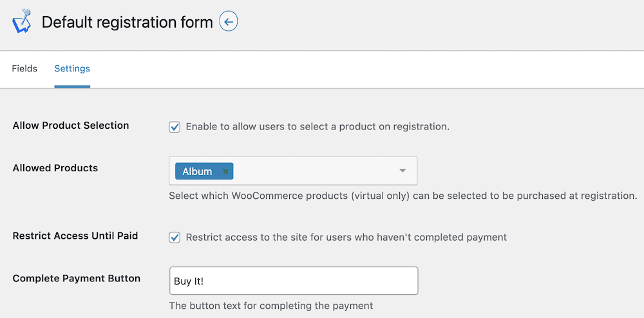This screenshot has height=318, width=644.
Task: Go back using the circled arrow icon
Action: [x=229, y=22]
